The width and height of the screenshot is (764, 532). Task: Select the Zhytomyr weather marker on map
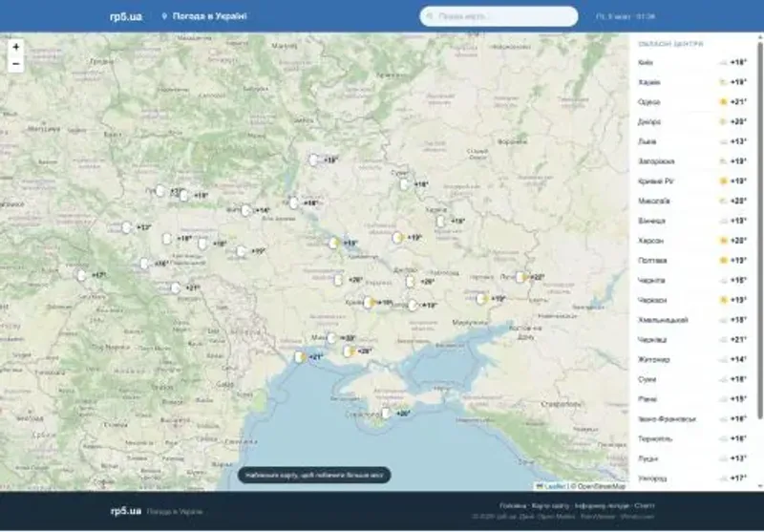pos(255,210)
